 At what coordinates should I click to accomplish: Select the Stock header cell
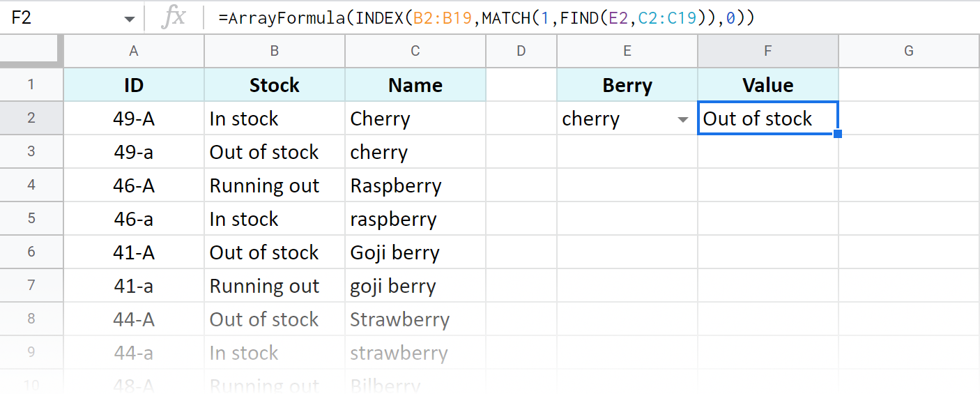pyautogui.click(x=274, y=84)
